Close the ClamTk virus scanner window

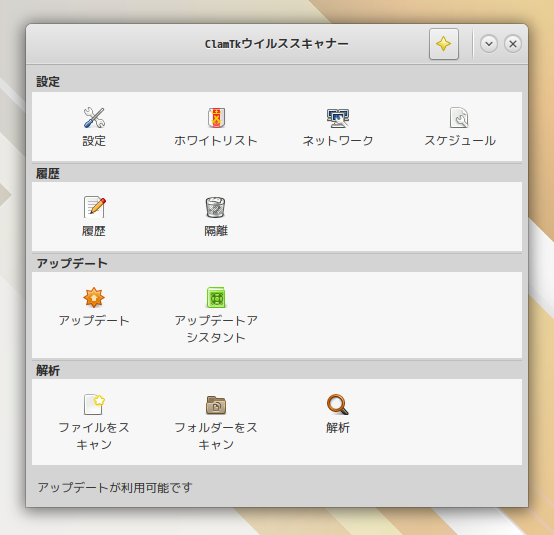click(513, 44)
